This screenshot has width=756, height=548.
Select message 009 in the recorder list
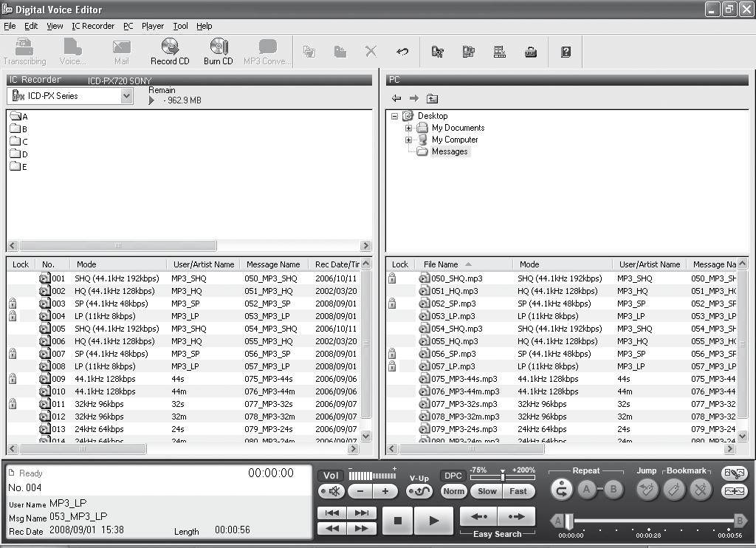183,379
